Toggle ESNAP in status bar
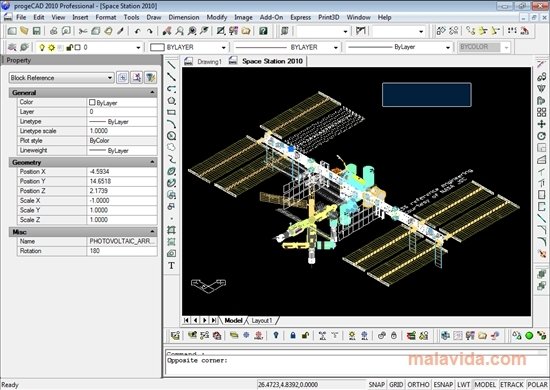Image resolution: width=550 pixels, height=390 pixels. click(x=443, y=385)
